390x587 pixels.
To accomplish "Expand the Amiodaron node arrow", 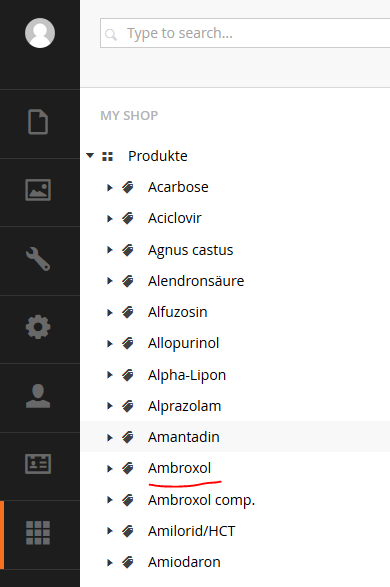I will pyautogui.click(x=110, y=562).
